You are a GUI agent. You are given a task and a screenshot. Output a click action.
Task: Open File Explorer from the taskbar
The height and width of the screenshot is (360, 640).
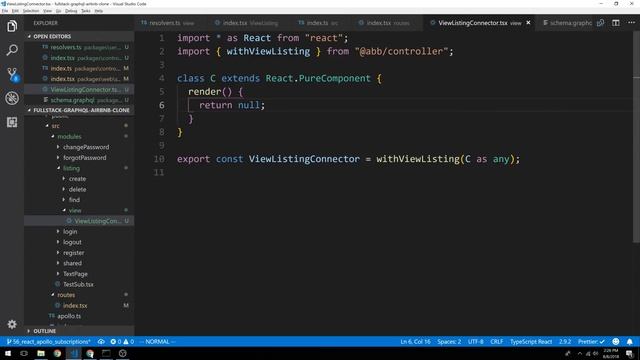tap(41, 353)
